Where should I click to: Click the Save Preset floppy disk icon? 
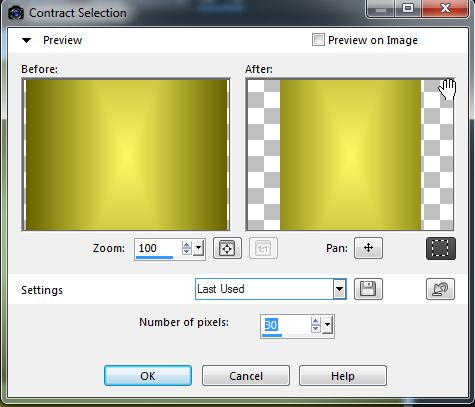pos(368,289)
